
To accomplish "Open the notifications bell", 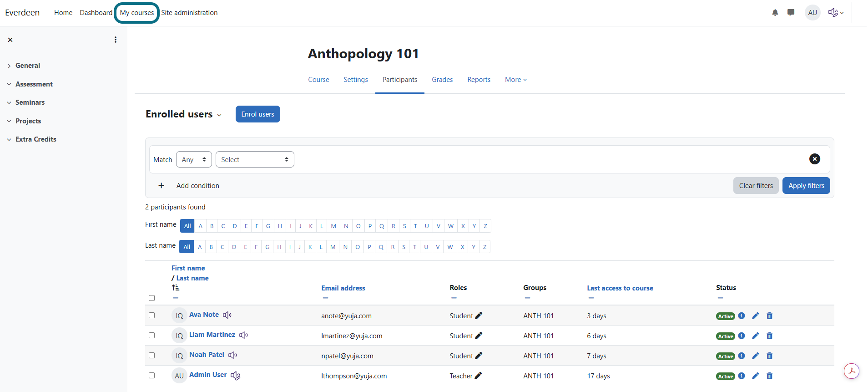I will pos(775,13).
